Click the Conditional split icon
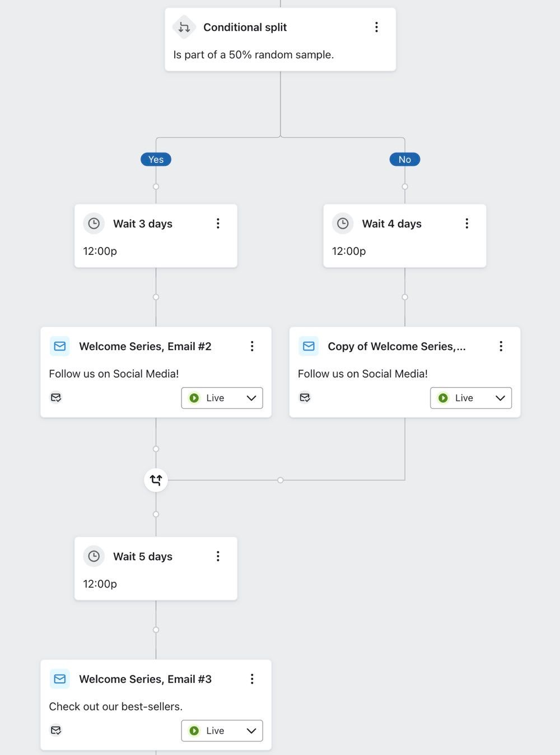Viewport: 560px width, 755px height. coord(183,26)
